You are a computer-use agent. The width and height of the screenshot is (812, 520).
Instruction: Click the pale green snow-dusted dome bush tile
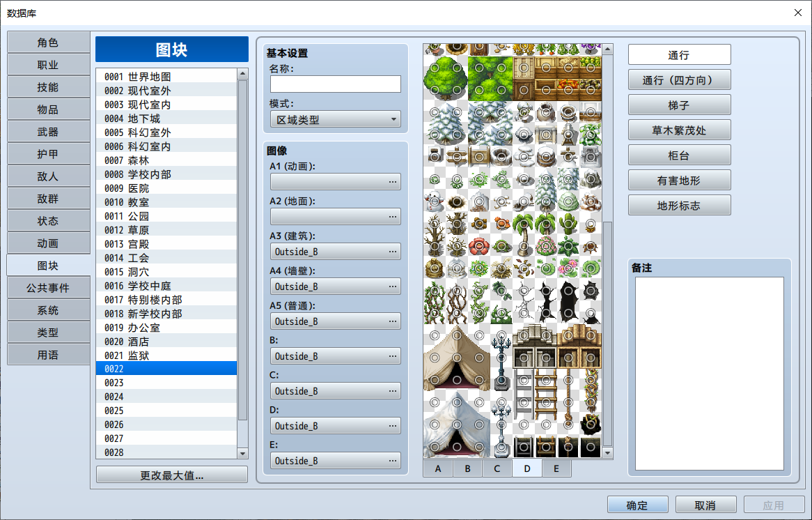(568, 201)
